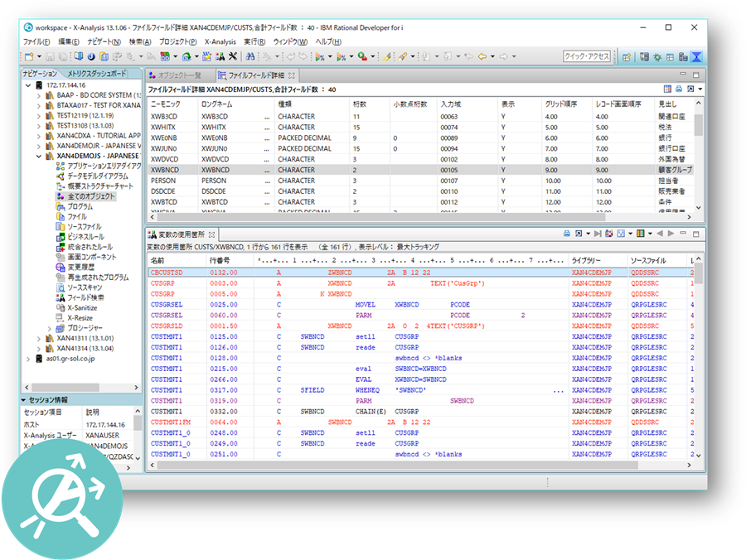
Task: Click the print icon in file field details
Action: click(679, 89)
